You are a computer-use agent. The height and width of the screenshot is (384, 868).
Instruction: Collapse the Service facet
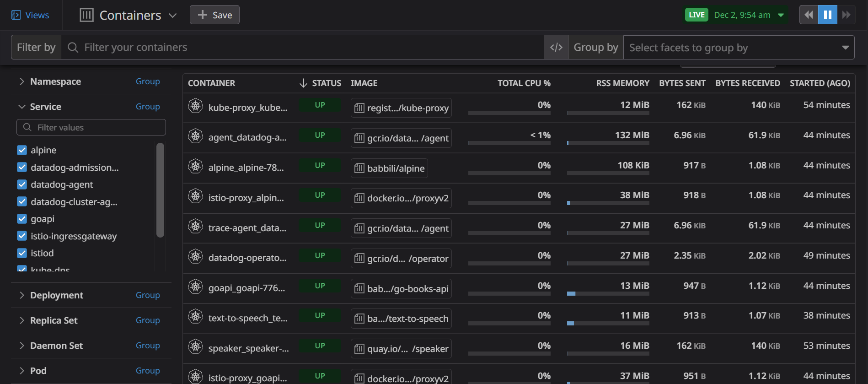click(21, 107)
